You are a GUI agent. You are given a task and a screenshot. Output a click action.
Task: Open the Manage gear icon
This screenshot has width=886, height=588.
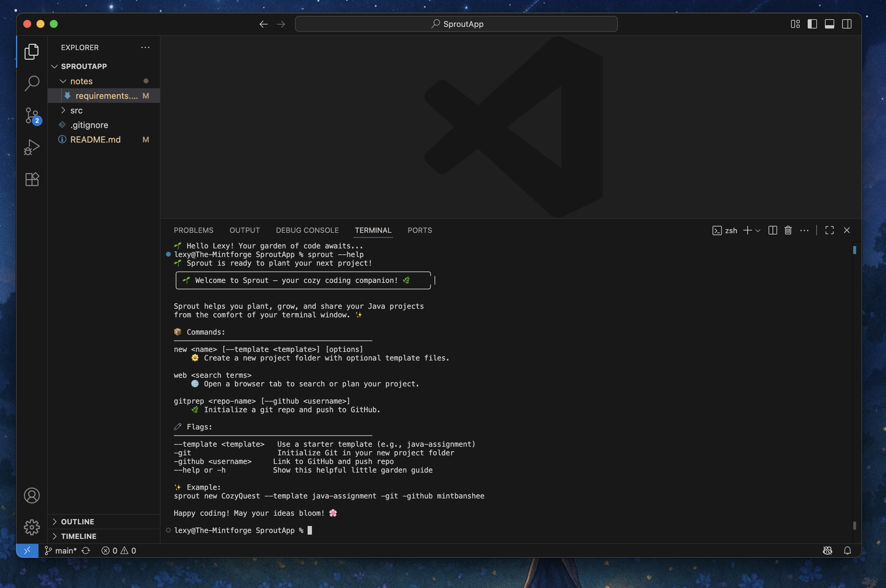pyautogui.click(x=32, y=527)
